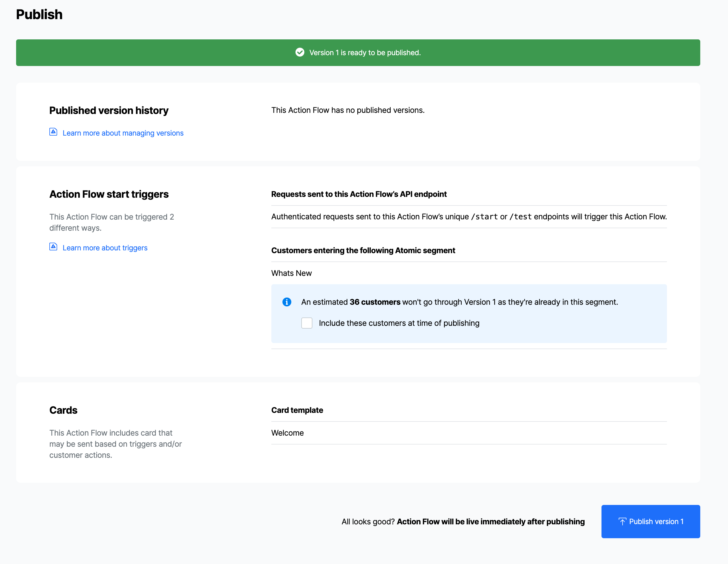Click the document icon beside managing versions link
The image size is (728, 564).
point(53,132)
